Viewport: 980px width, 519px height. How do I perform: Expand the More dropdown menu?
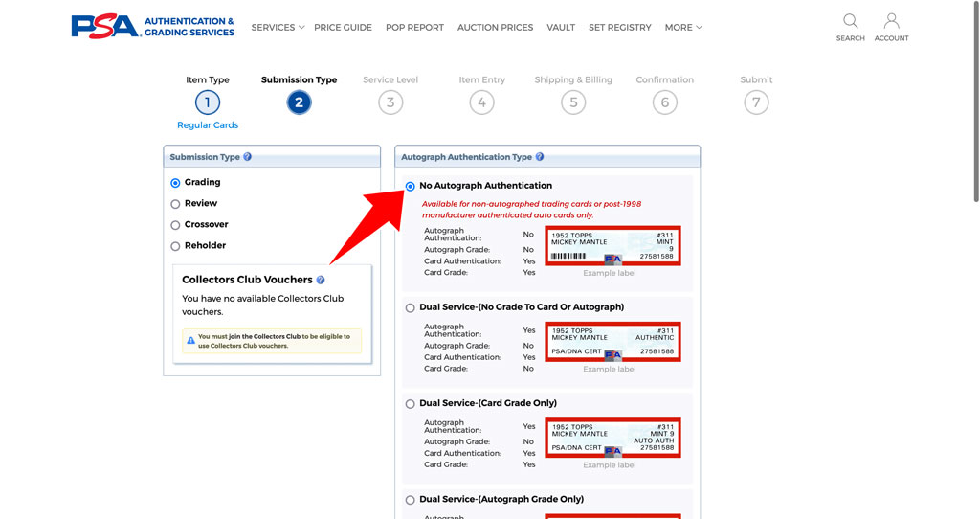[683, 28]
